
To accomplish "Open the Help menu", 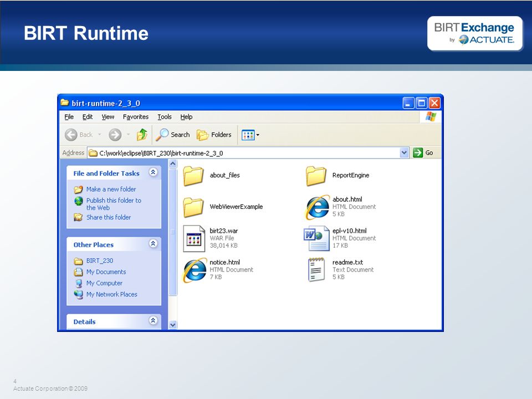I will tap(186, 117).
